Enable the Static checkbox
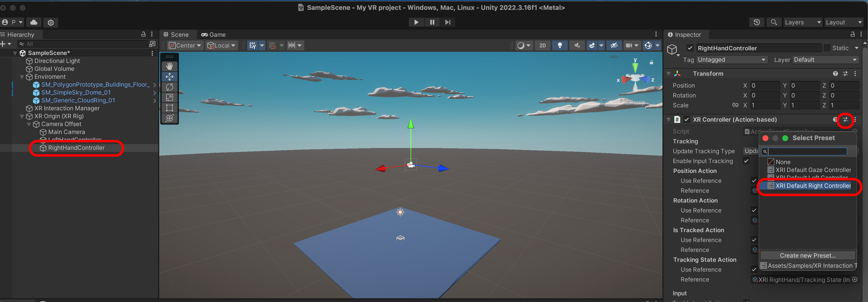868x302 pixels. pyautogui.click(x=827, y=48)
